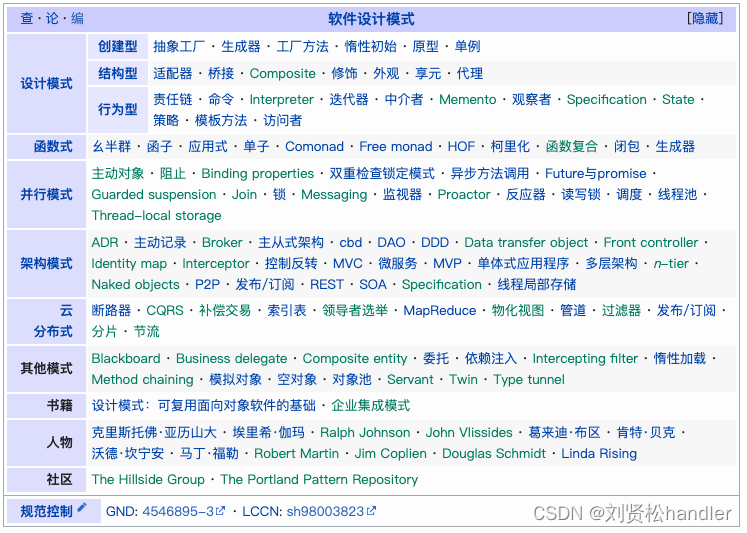Open the MVC link

[x=348, y=263]
